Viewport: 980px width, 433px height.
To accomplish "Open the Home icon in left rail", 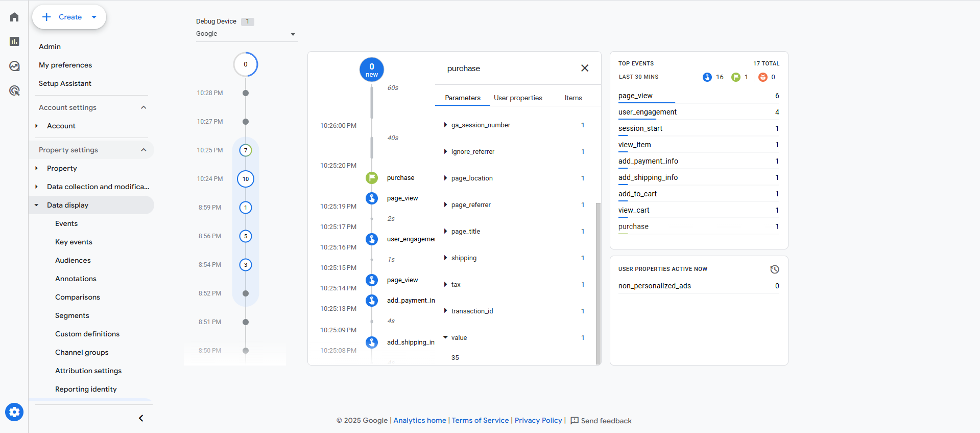I will click(x=14, y=17).
